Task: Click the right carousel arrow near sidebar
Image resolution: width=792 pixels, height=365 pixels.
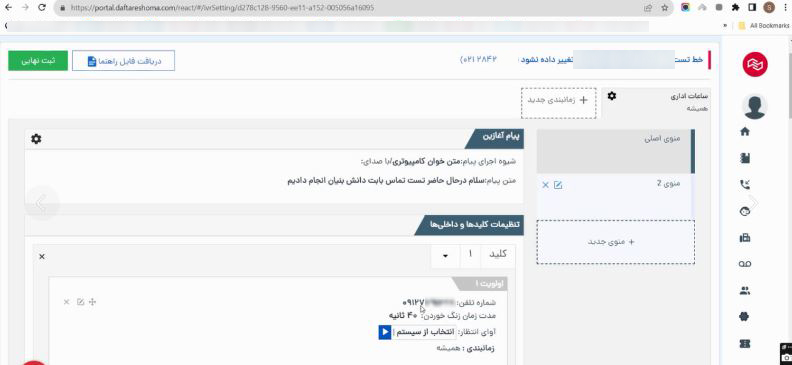Action: pos(753,202)
